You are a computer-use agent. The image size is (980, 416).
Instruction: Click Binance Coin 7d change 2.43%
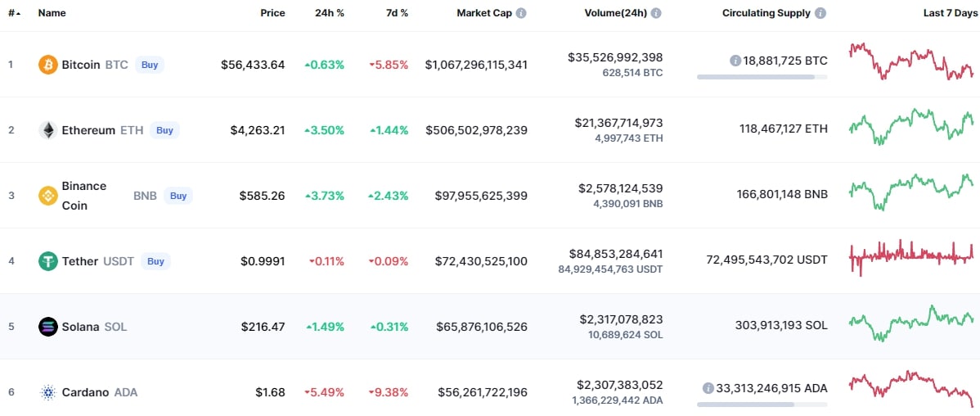click(389, 196)
